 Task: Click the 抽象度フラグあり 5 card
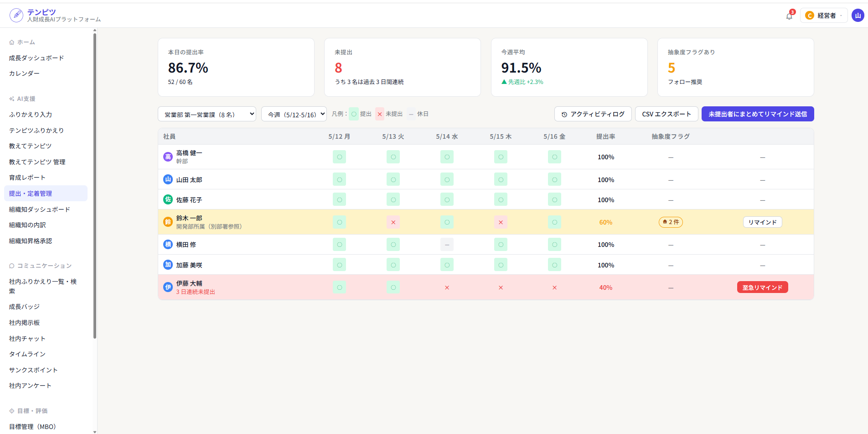click(736, 67)
